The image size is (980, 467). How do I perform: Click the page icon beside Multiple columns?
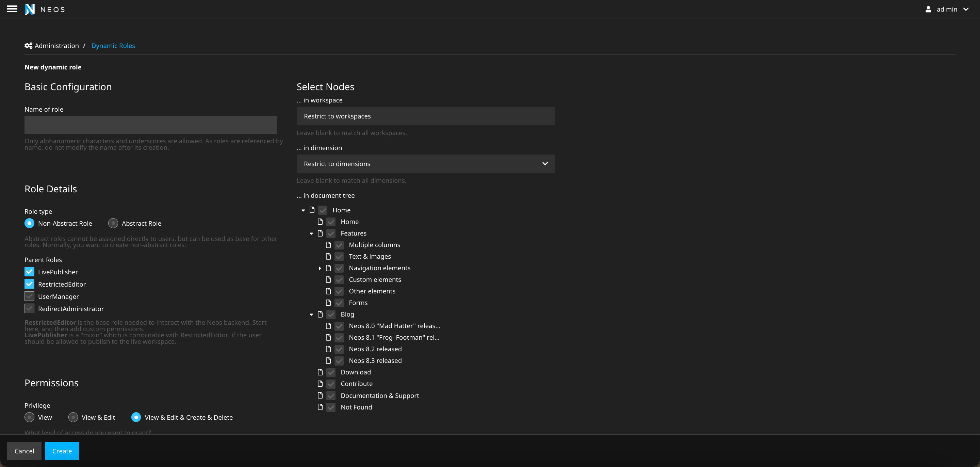328,245
